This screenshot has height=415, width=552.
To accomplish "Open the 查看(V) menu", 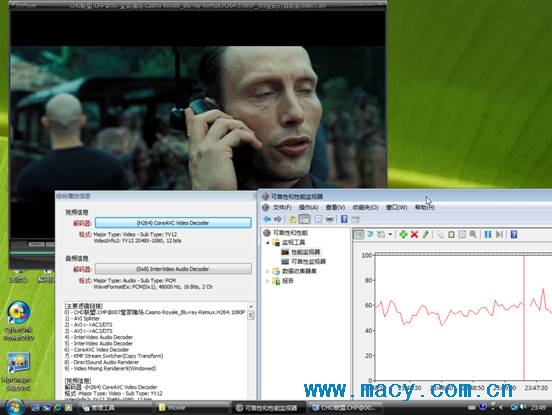I will click(x=335, y=207).
